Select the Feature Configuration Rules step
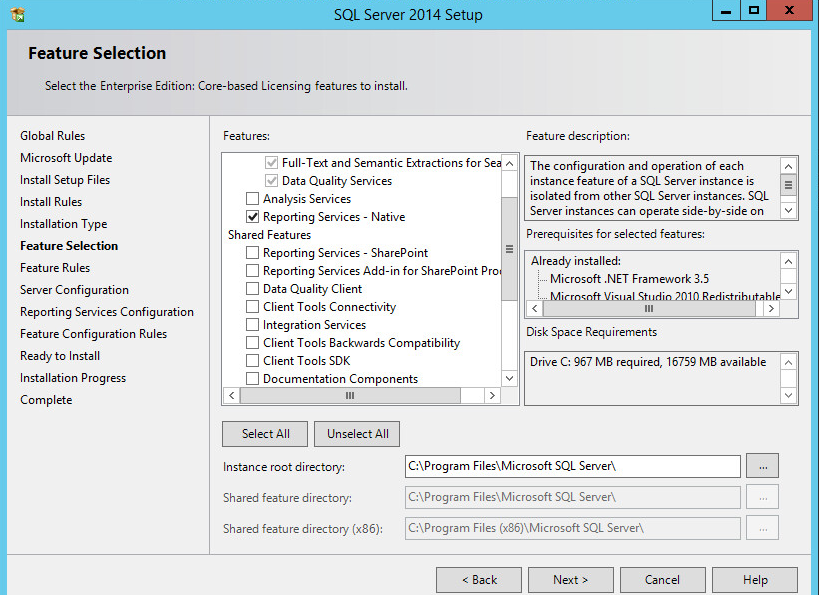 [93, 334]
